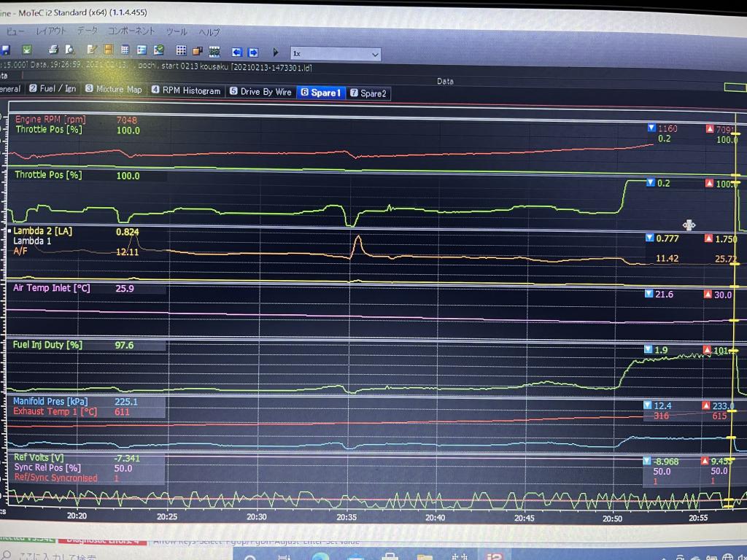Open the ヘルプ menu
Image resolution: width=747 pixels, height=560 pixels.
pos(209,32)
